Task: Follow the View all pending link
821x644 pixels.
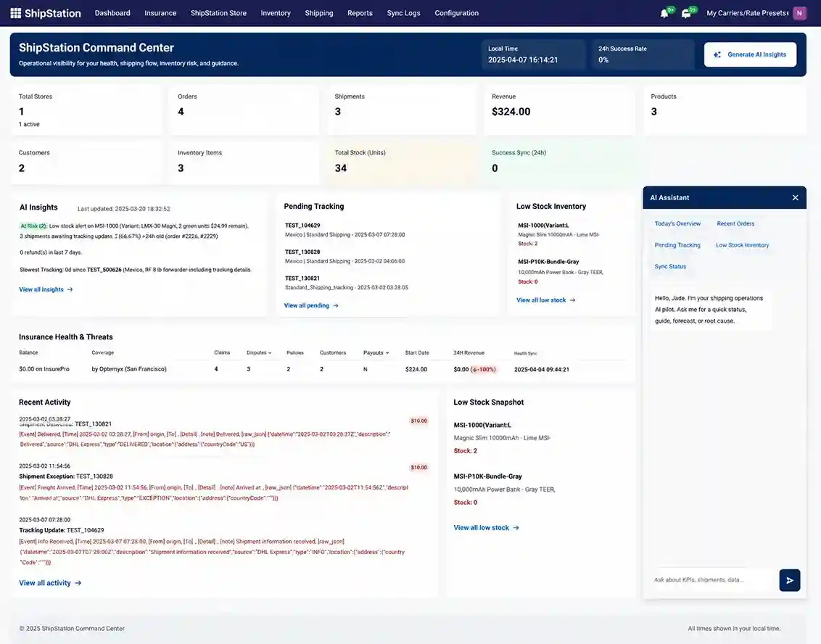Action: coord(306,306)
